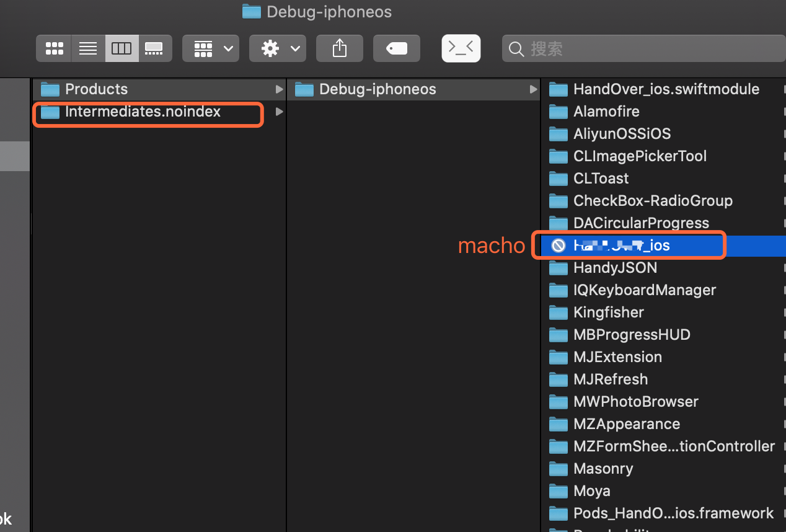Select the column view button
Screen dimensions: 786x532
[121, 48]
